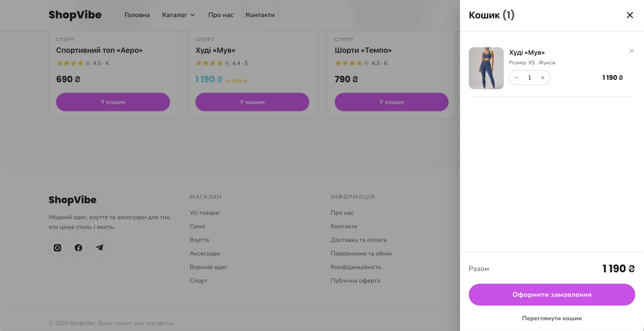Screen dimensions: 644x331
Task: Go to Головна in navigation
Action: (x=137, y=15)
